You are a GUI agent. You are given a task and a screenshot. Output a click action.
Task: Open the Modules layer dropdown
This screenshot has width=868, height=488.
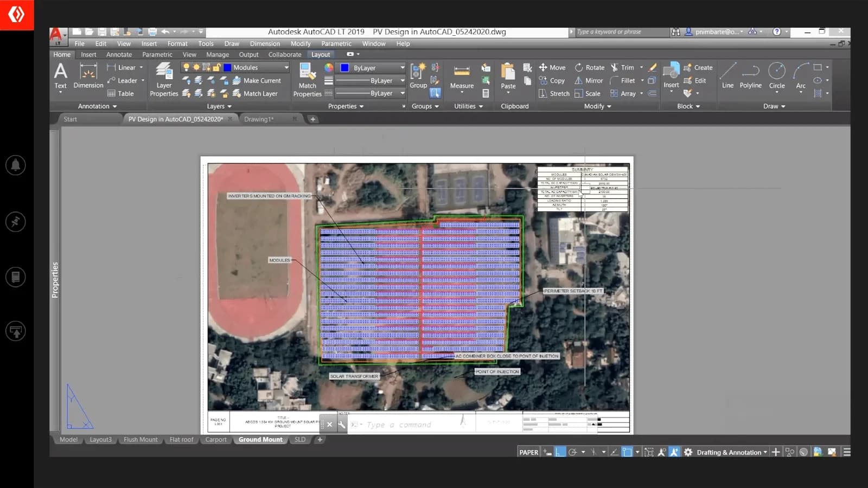point(286,68)
